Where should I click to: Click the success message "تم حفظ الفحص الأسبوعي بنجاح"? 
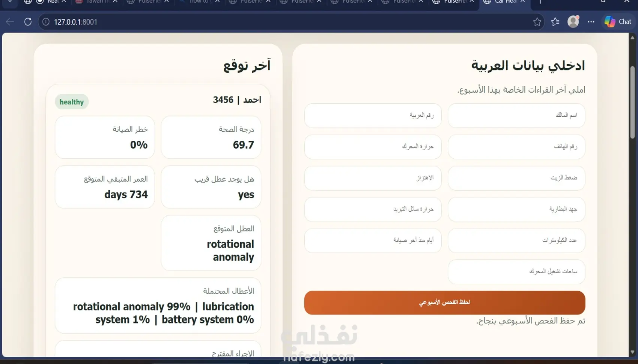531,321
